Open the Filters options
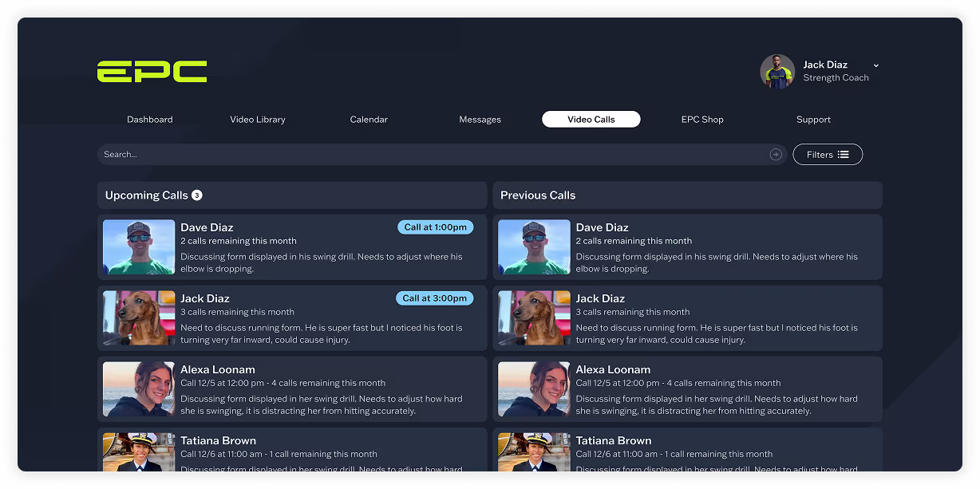This screenshot has width=980, height=489. [x=828, y=154]
